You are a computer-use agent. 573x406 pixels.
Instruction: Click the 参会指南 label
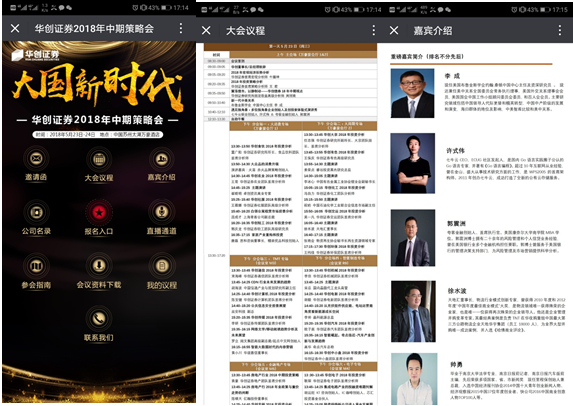36,285
